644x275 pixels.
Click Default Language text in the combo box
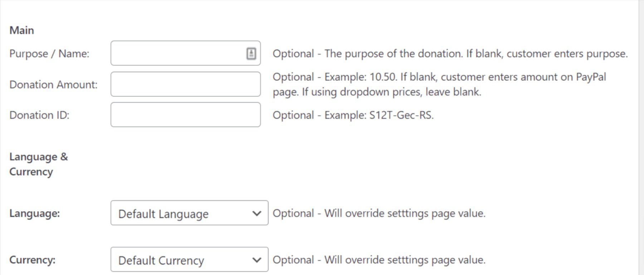[x=163, y=213]
